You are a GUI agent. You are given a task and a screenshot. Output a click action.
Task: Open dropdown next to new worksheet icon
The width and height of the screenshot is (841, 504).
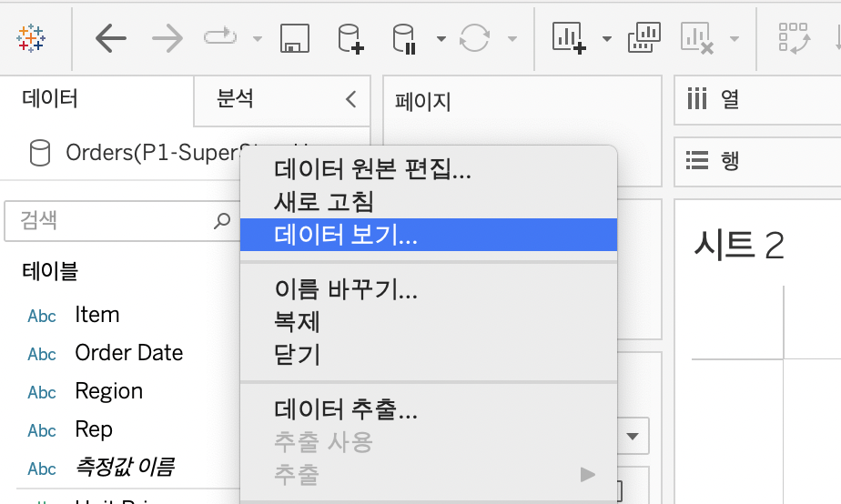click(x=606, y=39)
